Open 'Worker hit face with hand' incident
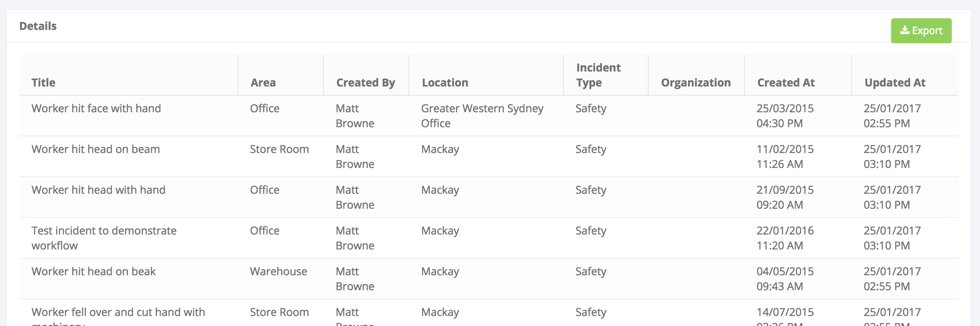This screenshot has width=980, height=326. 96,109
